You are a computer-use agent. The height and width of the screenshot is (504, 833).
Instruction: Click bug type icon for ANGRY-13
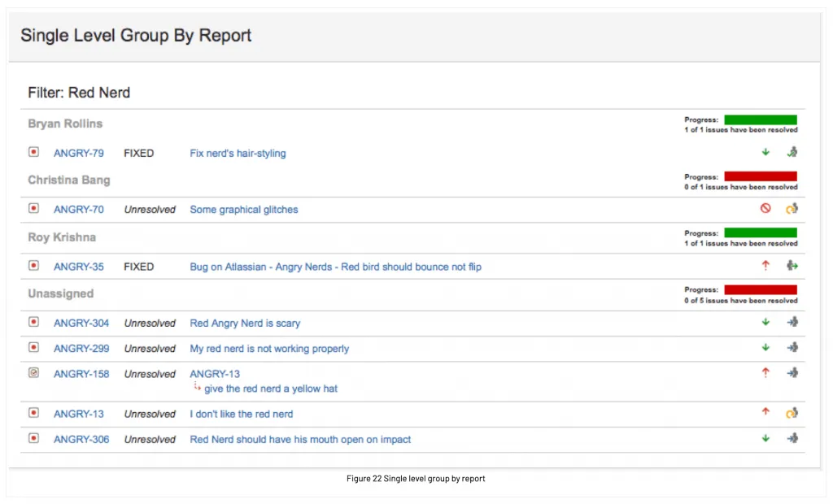[33, 413]
